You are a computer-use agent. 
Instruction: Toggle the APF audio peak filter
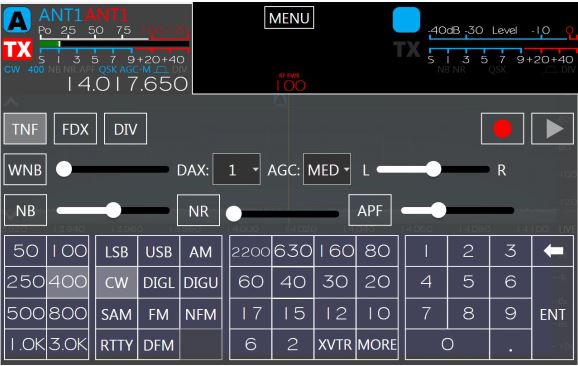[370, 210]
